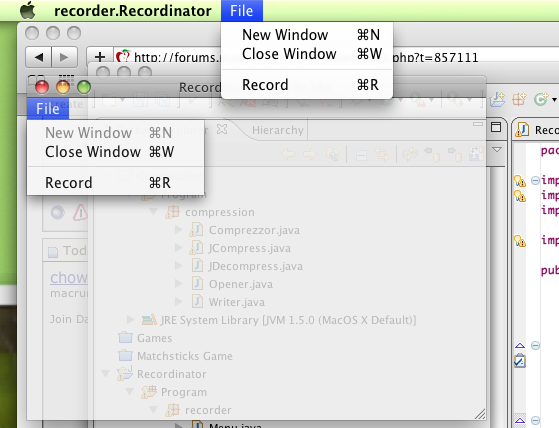Collapse the compression package node
This screenshot has height=428, width=559.
pos(154,212)
